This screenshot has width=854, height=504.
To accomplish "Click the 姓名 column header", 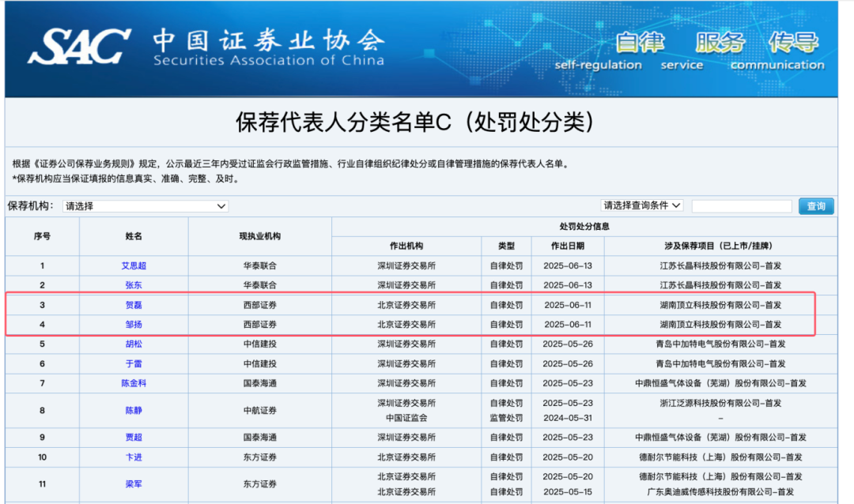I will pyautogui.click(x=134, y=236).
